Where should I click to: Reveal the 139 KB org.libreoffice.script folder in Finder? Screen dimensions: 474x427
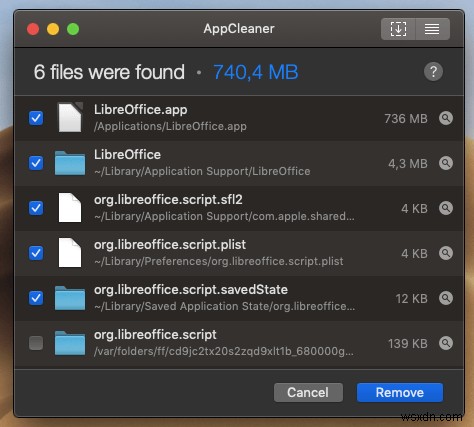point(446,343)
